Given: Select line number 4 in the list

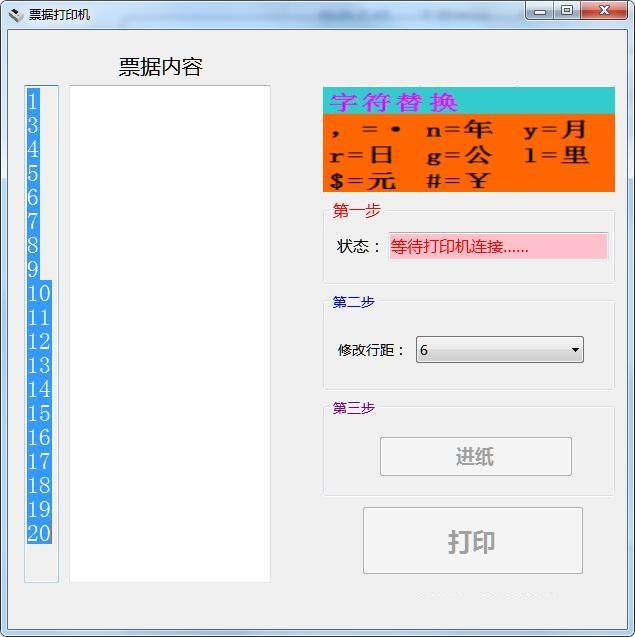Looking at the screenshot, I should (x=33, y=149).
